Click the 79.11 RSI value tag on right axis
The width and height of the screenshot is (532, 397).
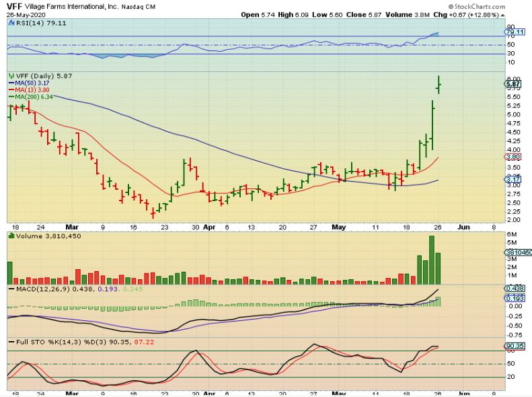point(515,32)
